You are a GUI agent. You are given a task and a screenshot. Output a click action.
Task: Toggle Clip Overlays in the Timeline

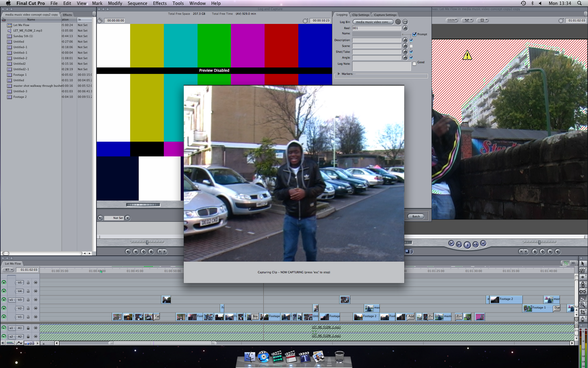[19, 343]
